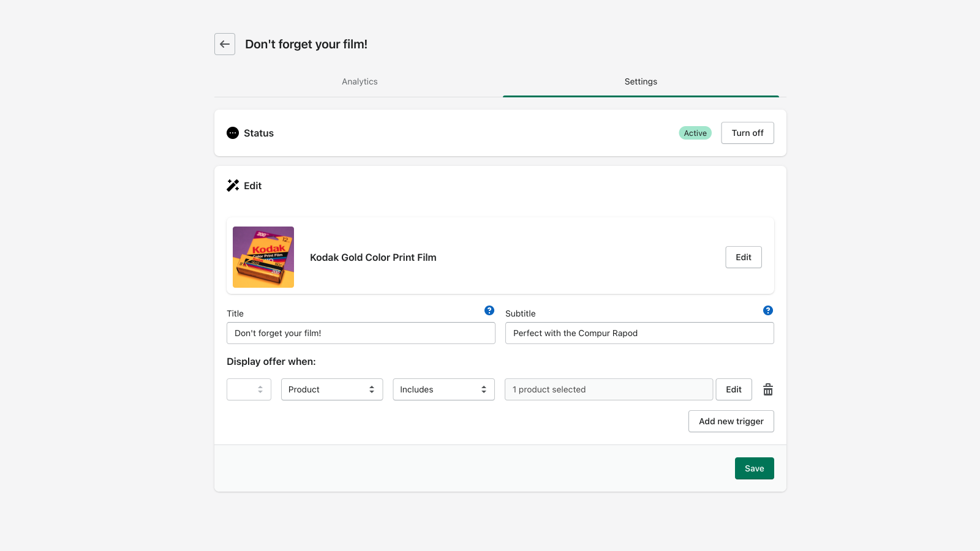
Task: Open the Product trigger type dropdown
Action: tap(331, 389)
